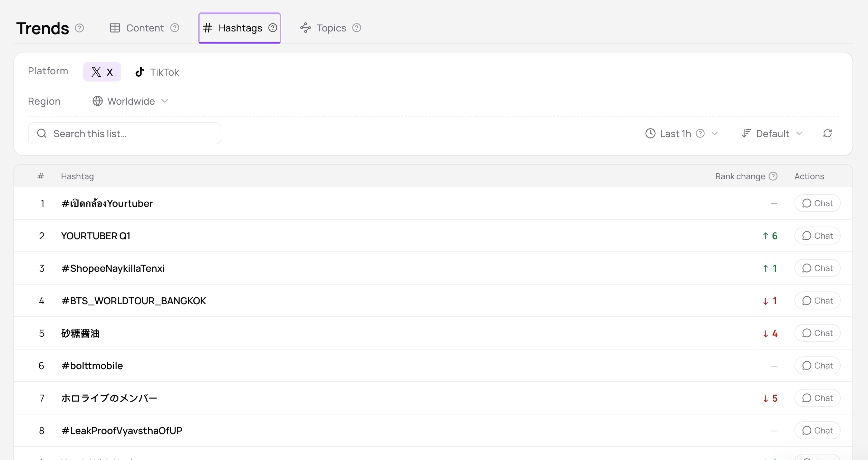Click the 砂糖醤油 trend name
The width and height of the screenshot is (868, 460).
click(x=80, y=333)
